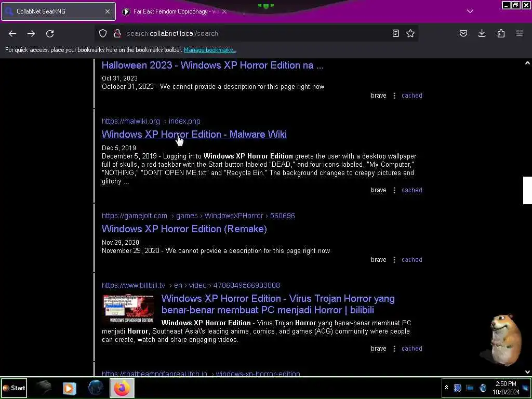Click the gamejolt.com result URL

(x=198, y=216)
